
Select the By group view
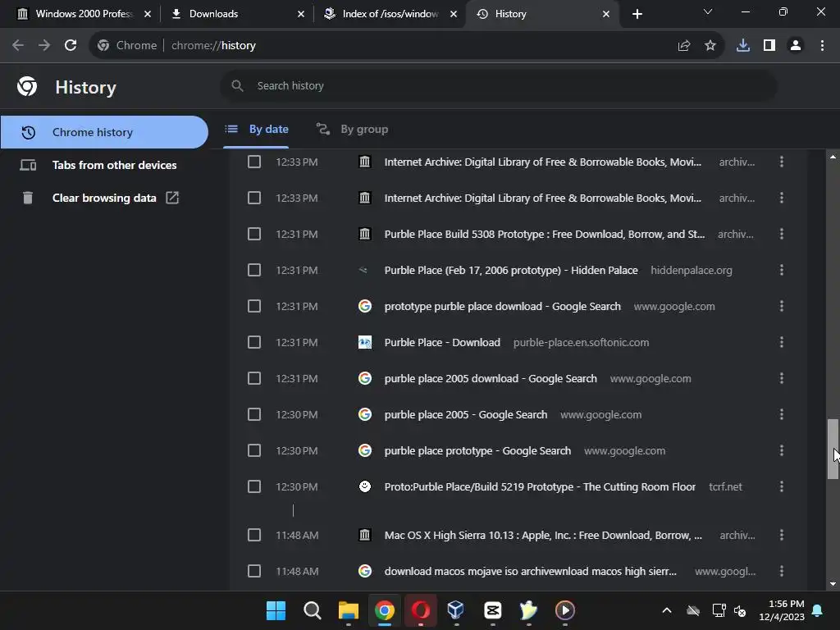pos(352,129)
